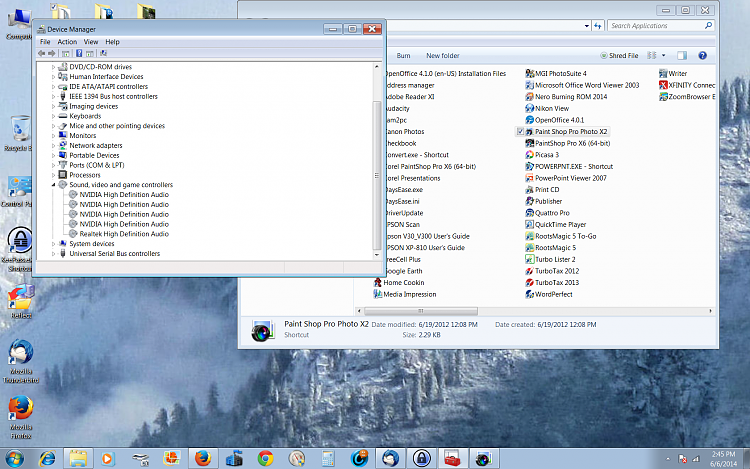The width and height of the screenshot is (750, 469).
Task: Select 'PowerPoint Viewer 2007' in file list
Action: pyautogui.click(x=571, y=178)
